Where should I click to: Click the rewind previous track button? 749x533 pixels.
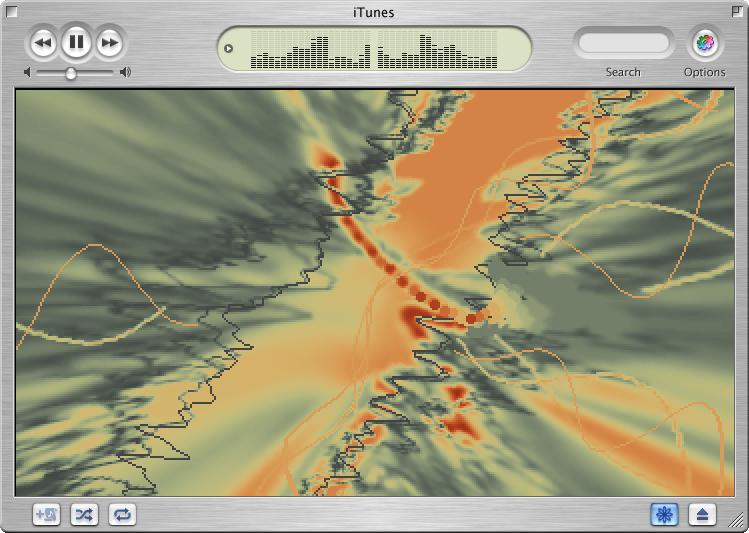click(43, 43)
